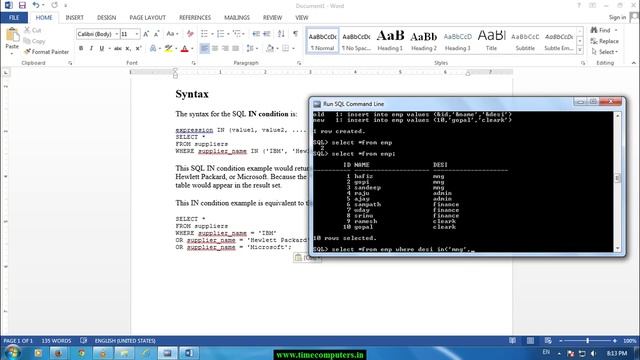Undo the last action
Image resolution: width=640 pixels, height=360 pixels.
point(36,5)
